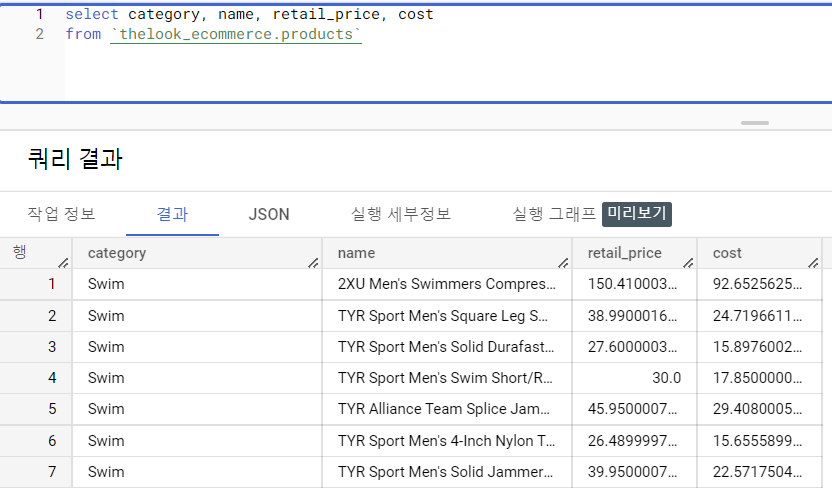Click cost value 92.6525625...
The height and width of the screenshot is (488, 832).
(x=757, y=284)
